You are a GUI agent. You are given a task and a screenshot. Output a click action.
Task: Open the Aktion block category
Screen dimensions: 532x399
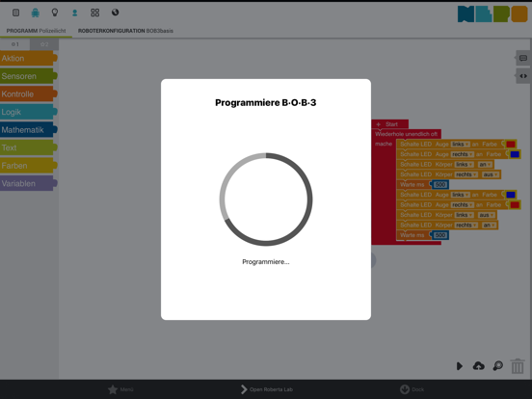tap(28, 59)
